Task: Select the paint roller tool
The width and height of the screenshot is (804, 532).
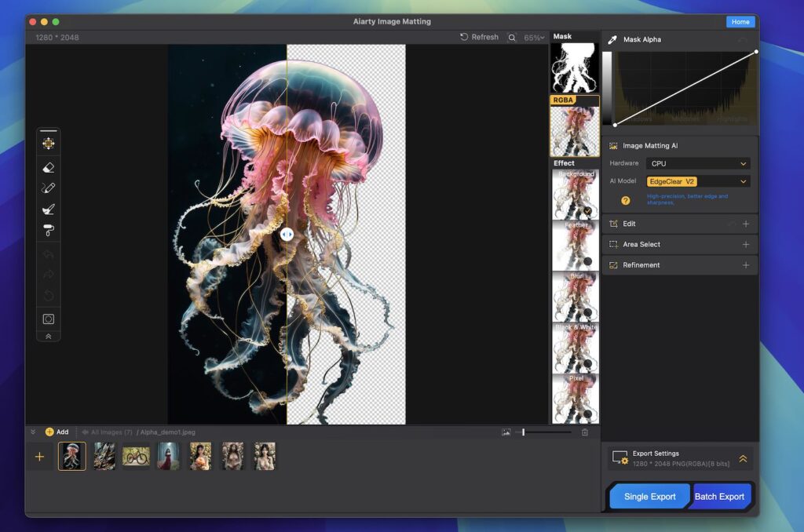Action: pos(48,231)
